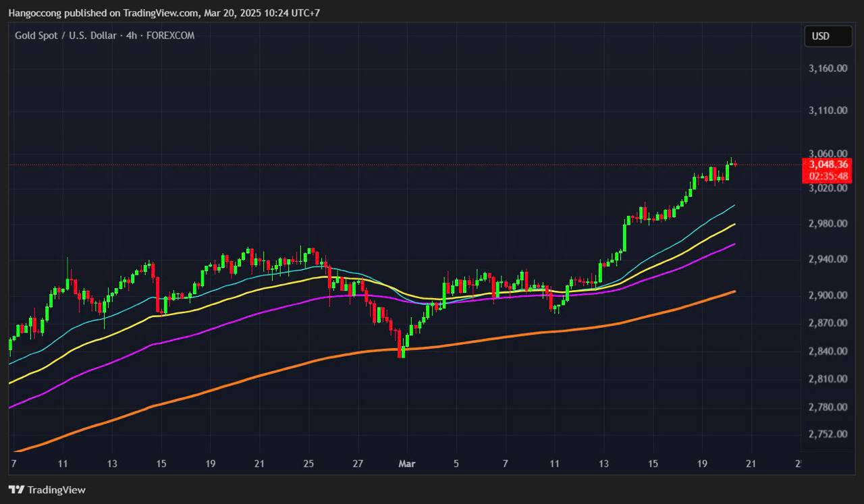The width and height of the screenshot is (864, 504).
Task: Click the 2,752.00 price scale label
Action: coord(828,434)
